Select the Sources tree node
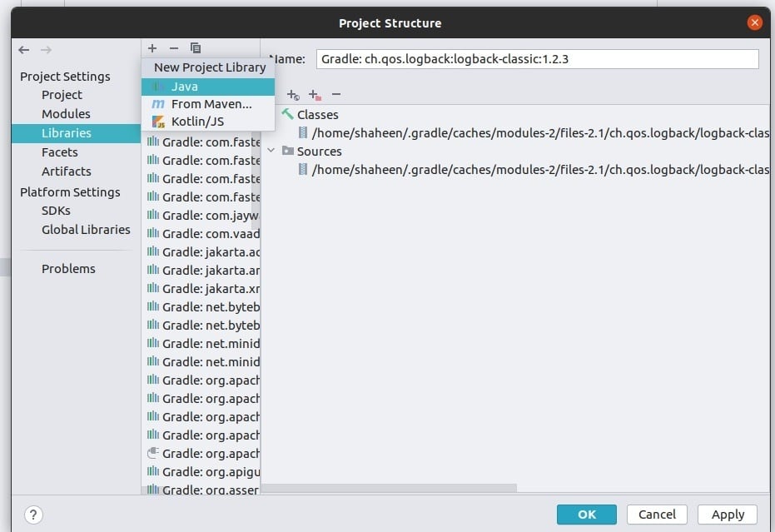Screen dimensions: 775x532 pyautogui.click(x=320, y=152)
